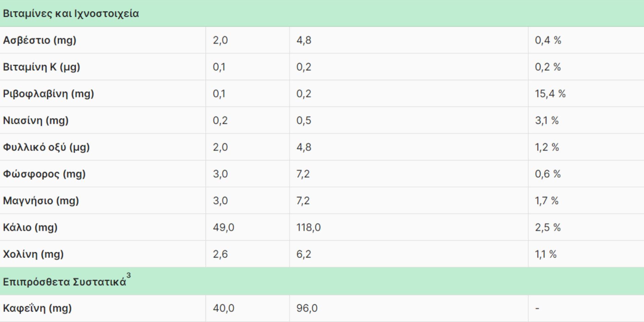Click the Κάλιο (mg) row label
644x322 pixels.
point(30,228)
